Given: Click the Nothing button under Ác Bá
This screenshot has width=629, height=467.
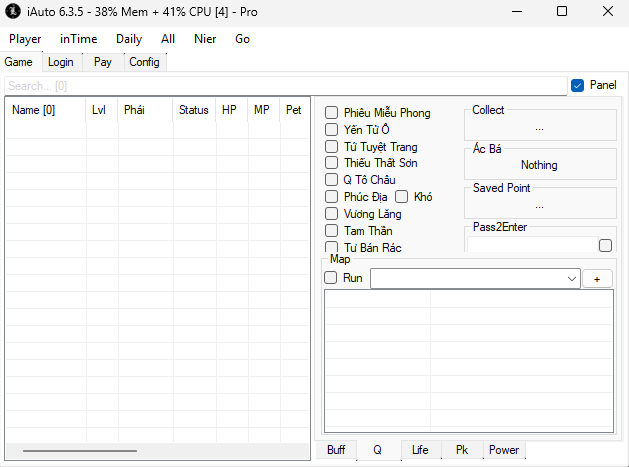Looking at the screenshot, I should point(539,165).
